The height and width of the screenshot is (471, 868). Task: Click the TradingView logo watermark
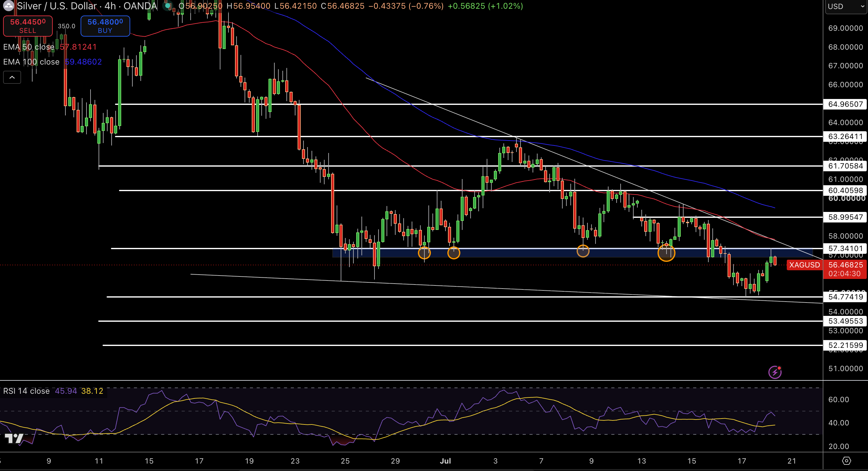14,438
